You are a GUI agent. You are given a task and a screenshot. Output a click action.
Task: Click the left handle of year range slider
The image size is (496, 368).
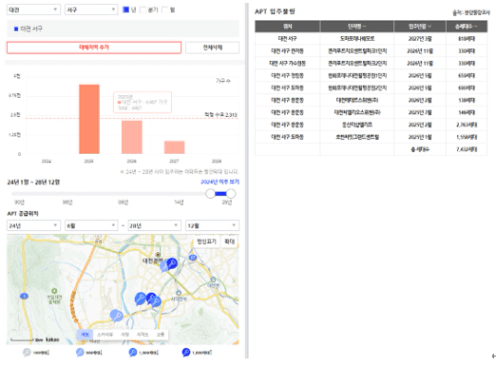[210, 193]
